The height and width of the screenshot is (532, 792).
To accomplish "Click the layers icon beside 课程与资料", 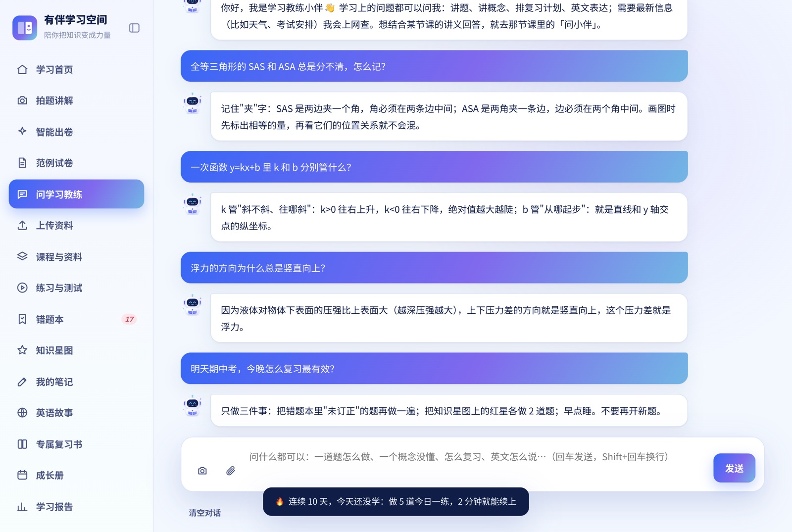I will point(22,256).
